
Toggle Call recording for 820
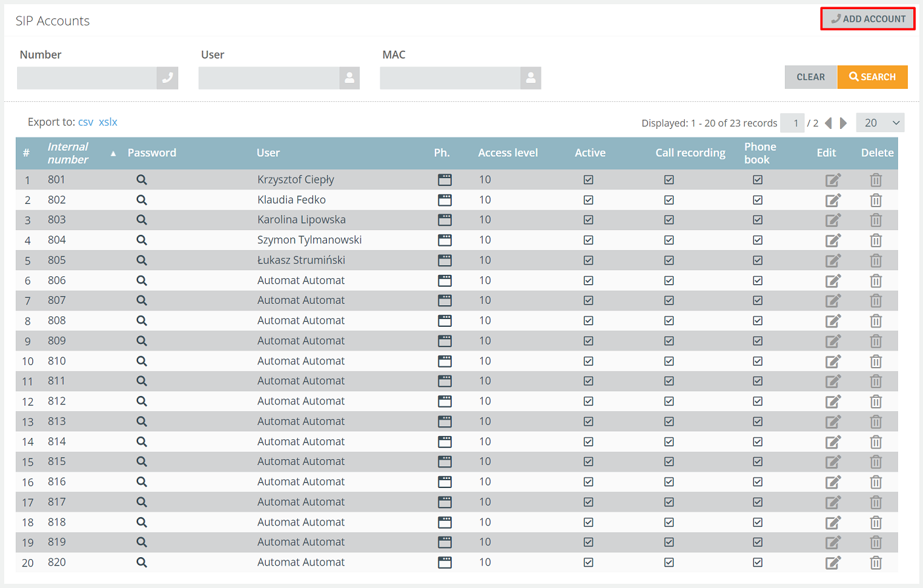coord(669,562)
